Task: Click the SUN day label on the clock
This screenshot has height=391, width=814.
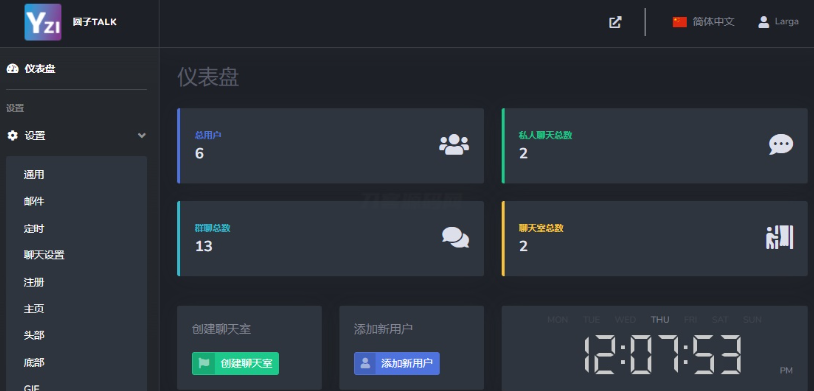Action: click(752, 319)
